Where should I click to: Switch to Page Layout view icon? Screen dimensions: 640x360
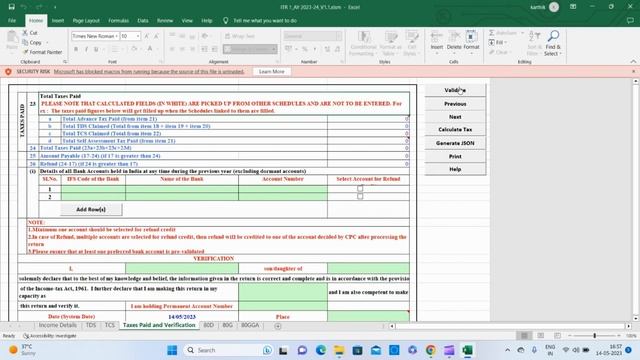tap(540, 336)
